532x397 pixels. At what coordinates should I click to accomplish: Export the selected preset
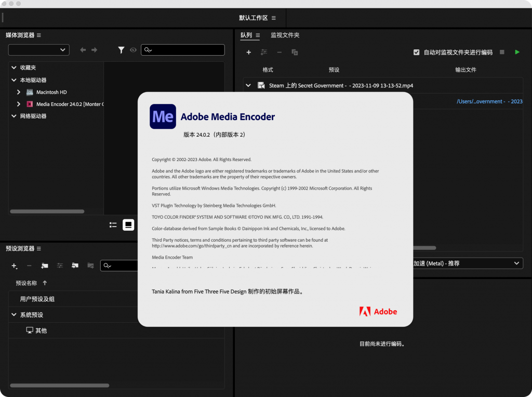(90, 266)
